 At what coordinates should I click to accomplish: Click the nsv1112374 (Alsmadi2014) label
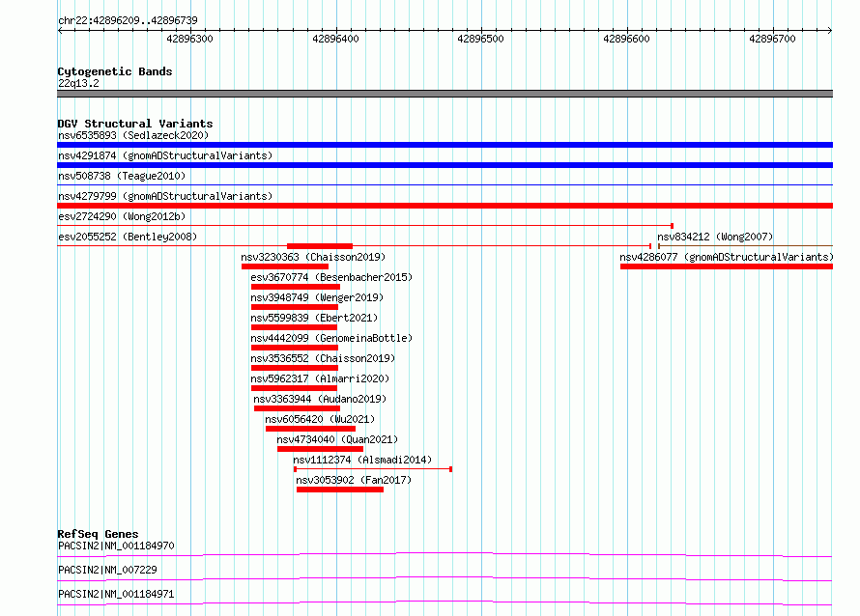[362, 460]
